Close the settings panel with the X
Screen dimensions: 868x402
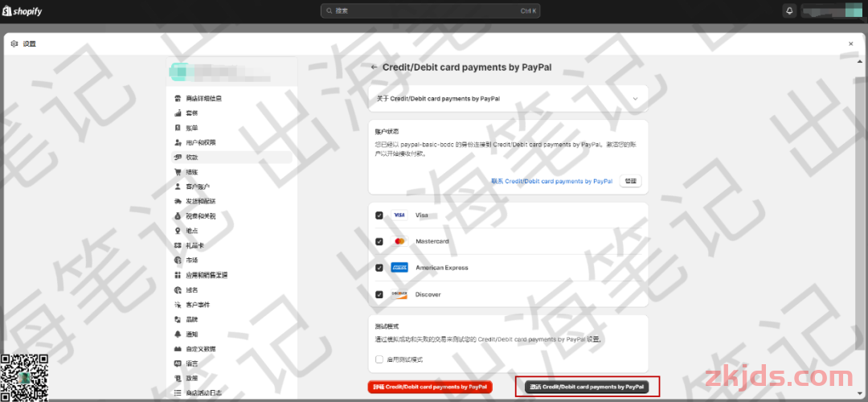851,43
